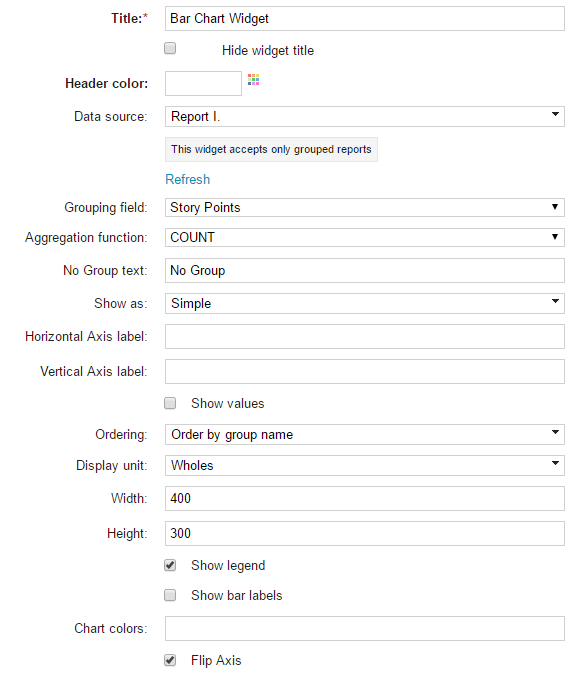Open the header color palette picker icon
The height and width of the screenshot is (682, 582).
click(x=254, y=80)
